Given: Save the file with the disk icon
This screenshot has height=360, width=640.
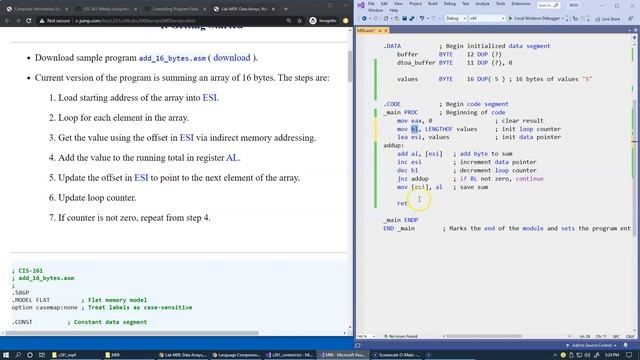Looking at the screenshot, I should pyautogui.click(x=404, y=19).
